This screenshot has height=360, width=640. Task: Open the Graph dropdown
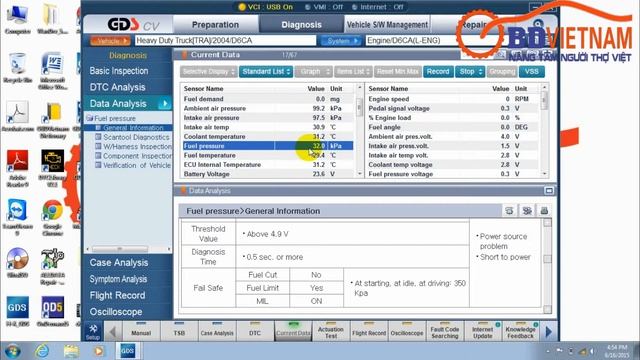[313, 71]
